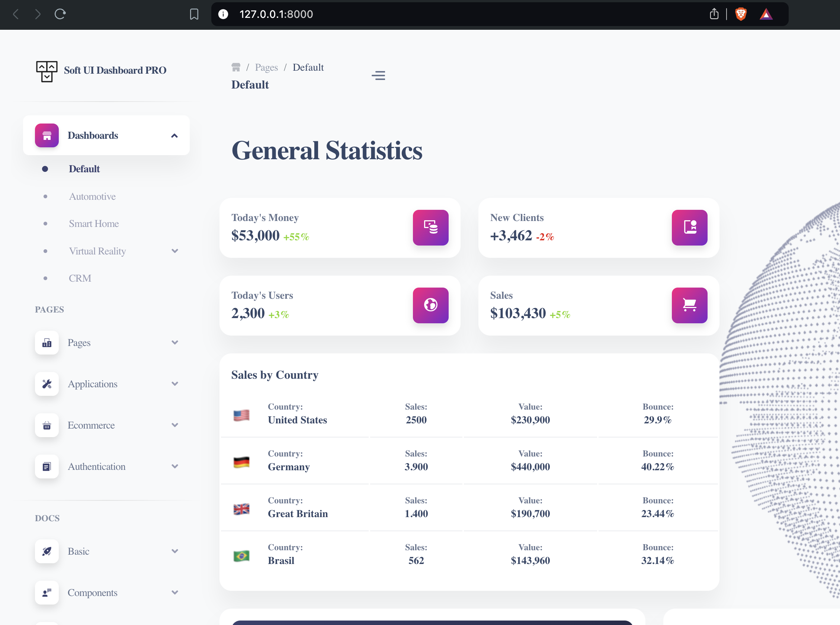Click the site info icon in address bar

223,15
